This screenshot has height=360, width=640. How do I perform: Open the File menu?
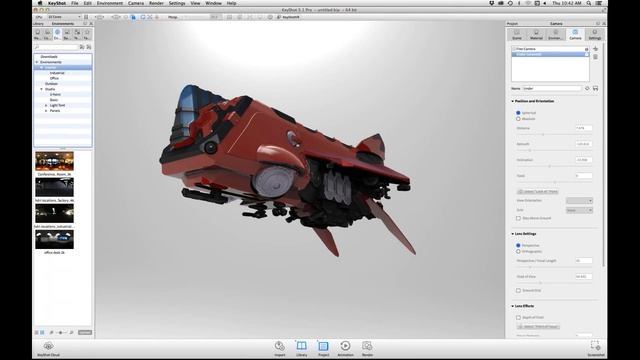pyautogui.click(x=75, y=3)
